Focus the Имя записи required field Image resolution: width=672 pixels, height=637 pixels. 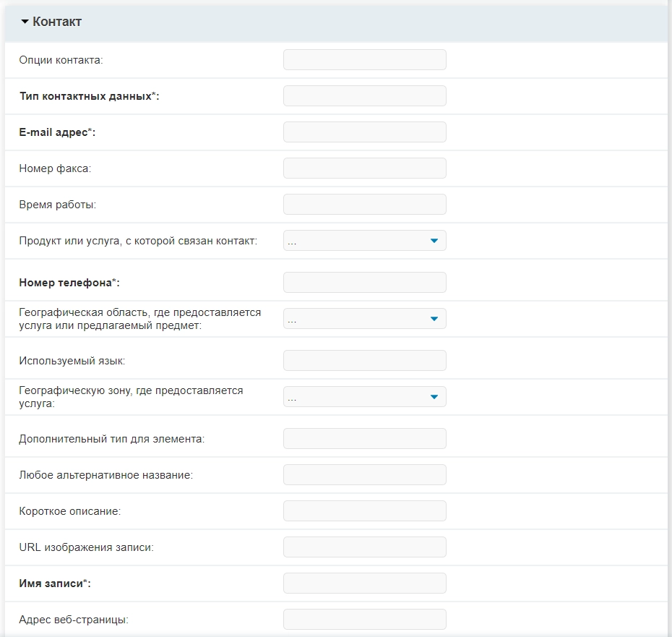click(x=365, y=583)
